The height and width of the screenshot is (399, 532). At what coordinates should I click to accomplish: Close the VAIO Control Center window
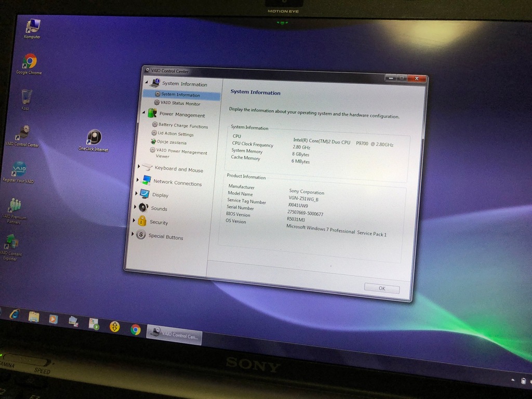pos(417,79)
